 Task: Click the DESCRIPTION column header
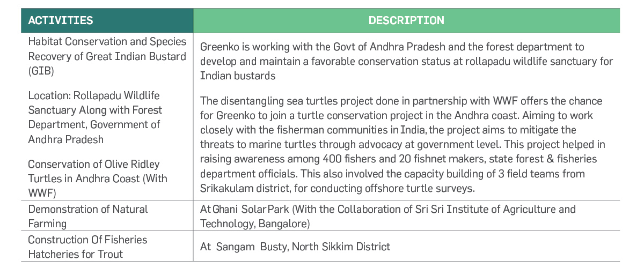[x=406, y=21]
